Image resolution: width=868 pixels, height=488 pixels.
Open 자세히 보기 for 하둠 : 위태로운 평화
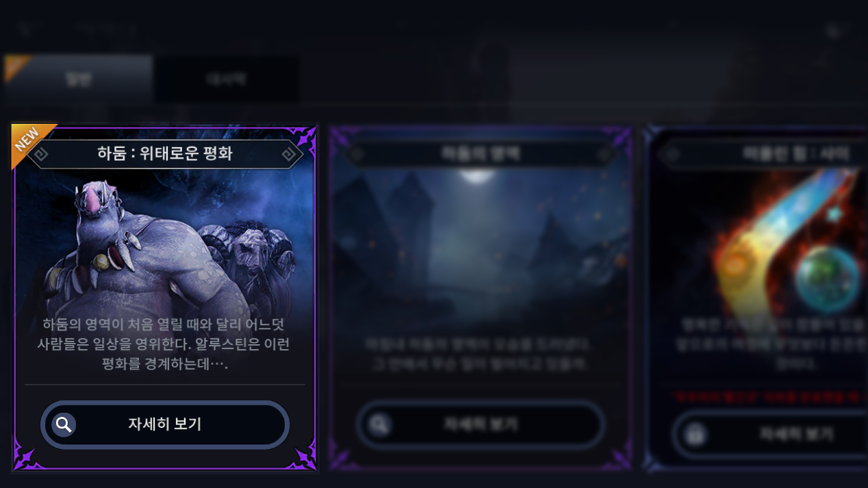tap(165, 424)
